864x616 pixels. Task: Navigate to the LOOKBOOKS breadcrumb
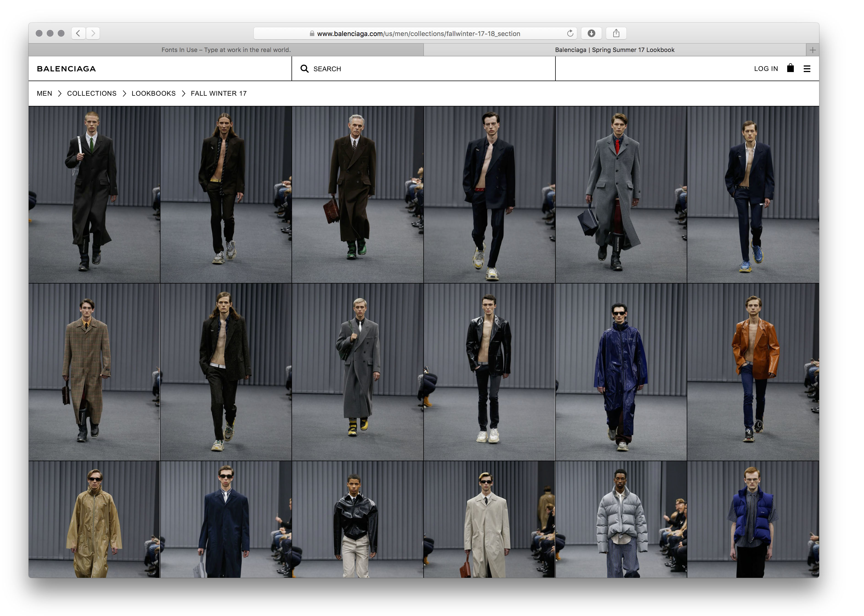point(153,93)
